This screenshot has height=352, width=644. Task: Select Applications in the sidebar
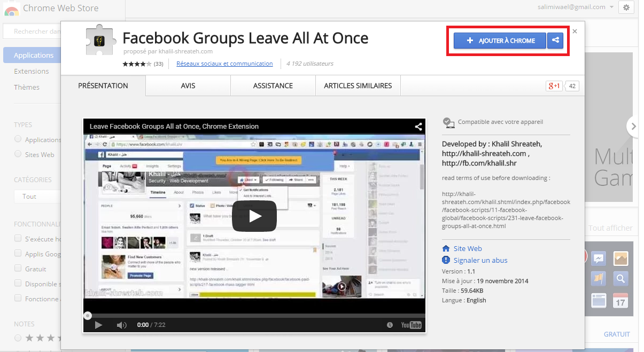[32, 55]
